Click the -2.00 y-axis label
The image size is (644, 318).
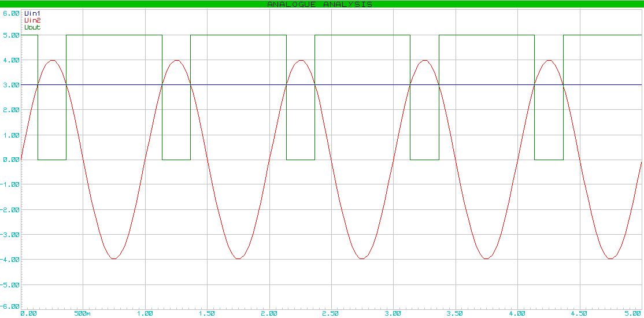point(10,210)
